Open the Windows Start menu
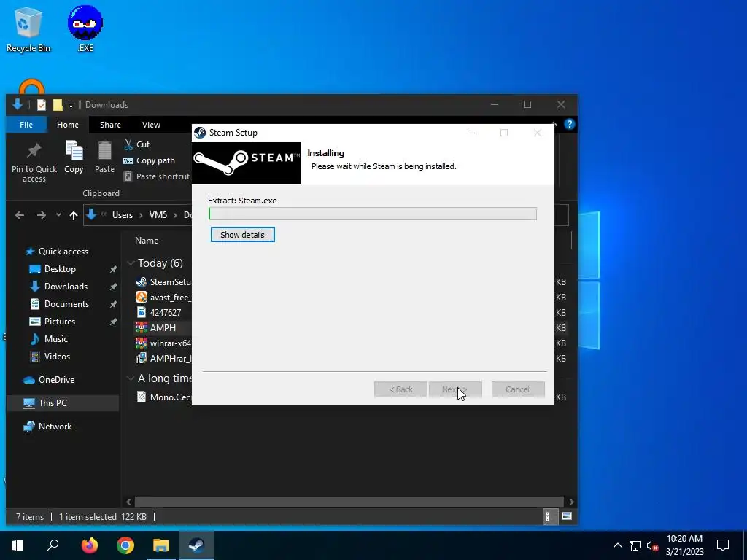The image size is (747, 560). tap(18, 545)
